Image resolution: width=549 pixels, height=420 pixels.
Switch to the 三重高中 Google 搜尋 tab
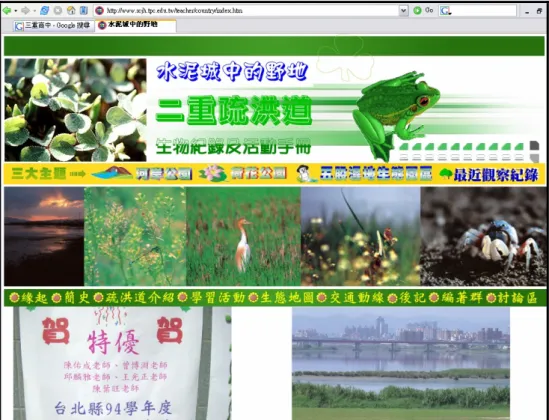pos(53,26)
